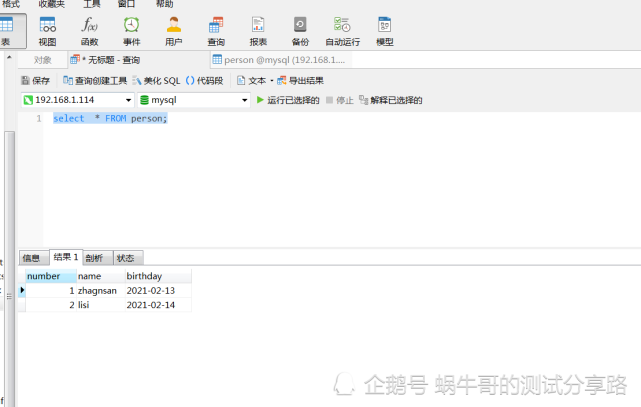The width and height of the screenshot is (641, 407).
Task: Open the mysql database dropdown
Action: [x=244, y=100]
